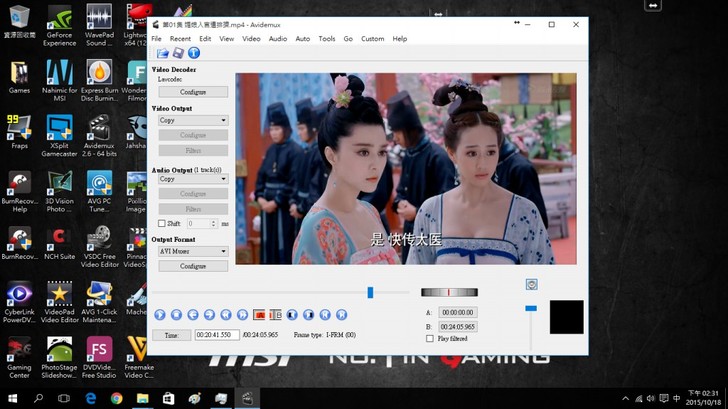
Task: Expand the Video Output codec dropdown
Action: [193, 120]
